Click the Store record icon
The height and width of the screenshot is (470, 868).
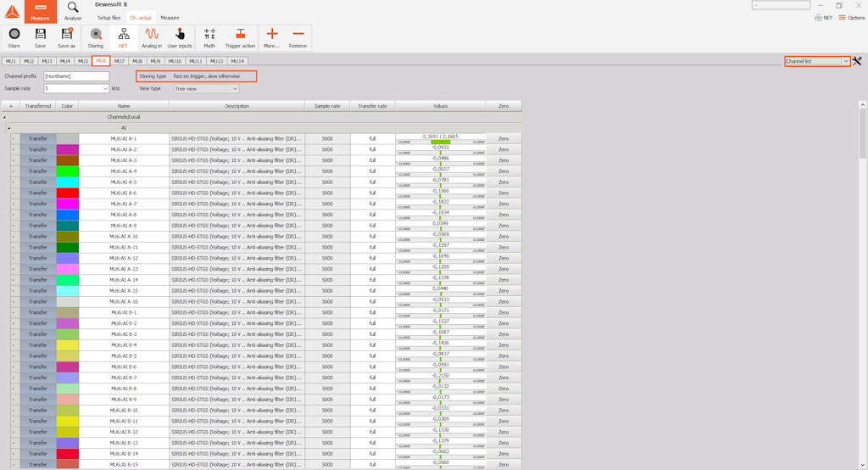[14, 38]
